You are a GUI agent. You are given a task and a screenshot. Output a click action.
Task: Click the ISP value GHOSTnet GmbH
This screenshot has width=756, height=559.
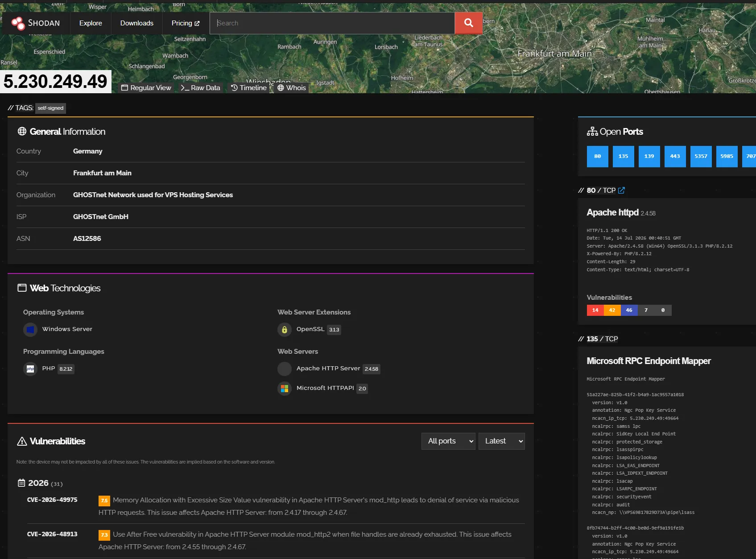pos(101,217)
